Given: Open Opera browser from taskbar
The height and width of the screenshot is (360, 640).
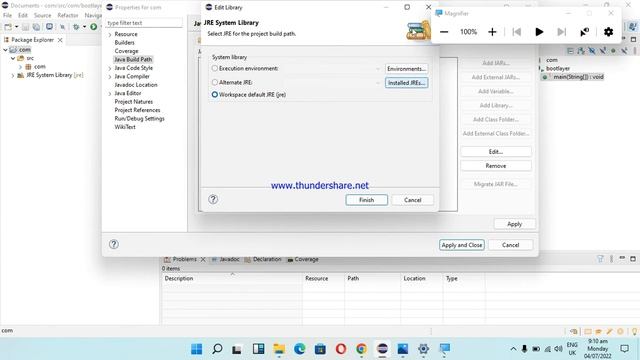Looking at the screenshot, I should coord(341,349).
